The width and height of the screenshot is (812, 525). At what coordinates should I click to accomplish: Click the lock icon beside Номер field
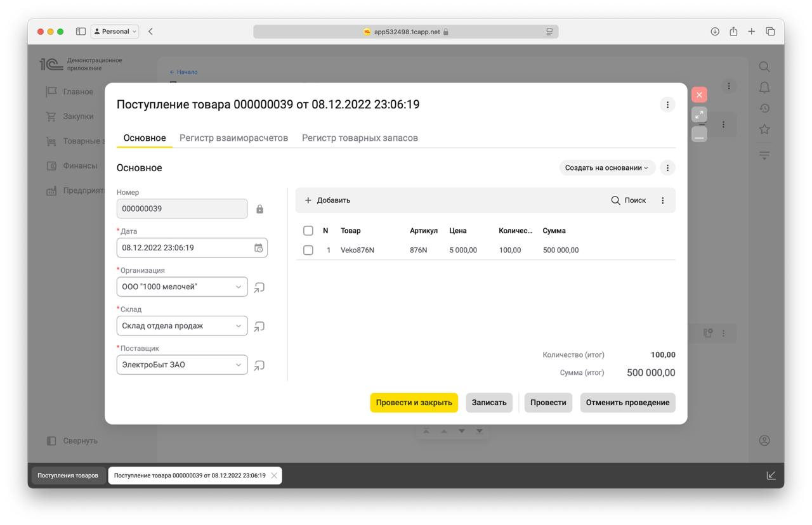[259, 209]
